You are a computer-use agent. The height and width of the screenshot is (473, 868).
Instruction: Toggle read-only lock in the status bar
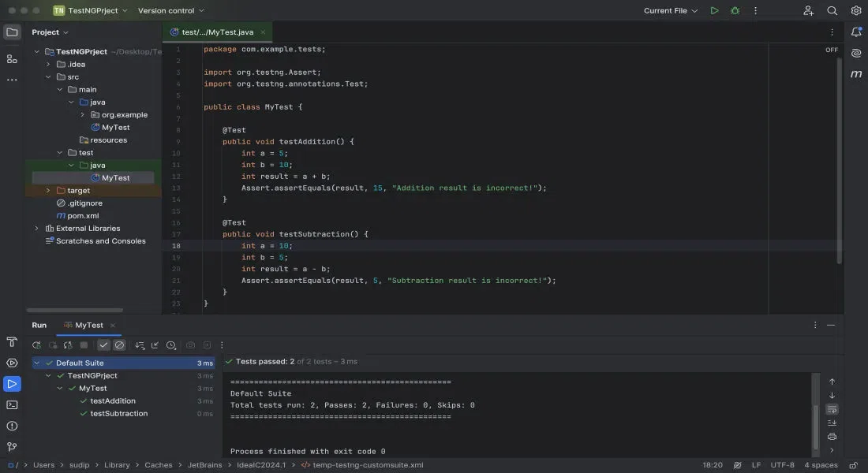854,465
